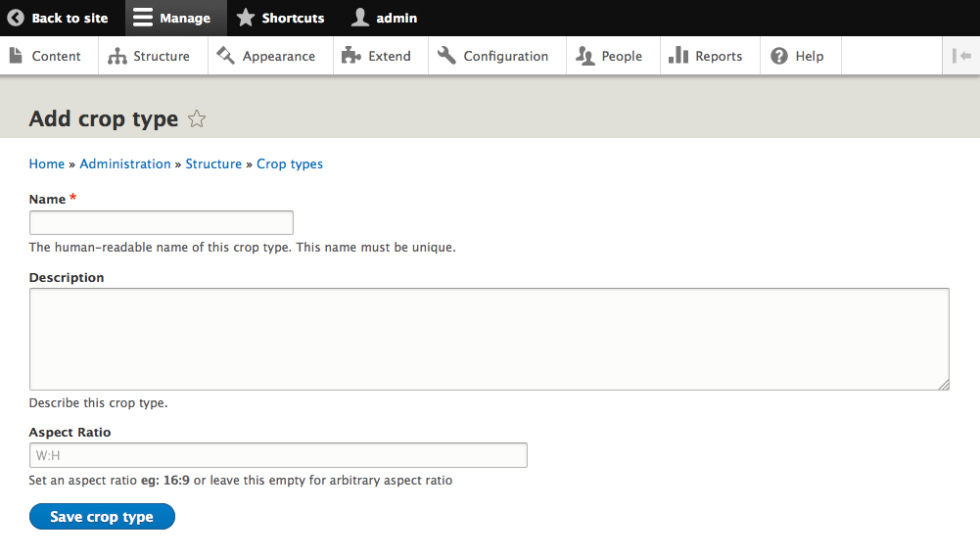This screenshot has height=557, width=980.
Task: Follow the Home breadcrumb link
Action: [47, 163]
